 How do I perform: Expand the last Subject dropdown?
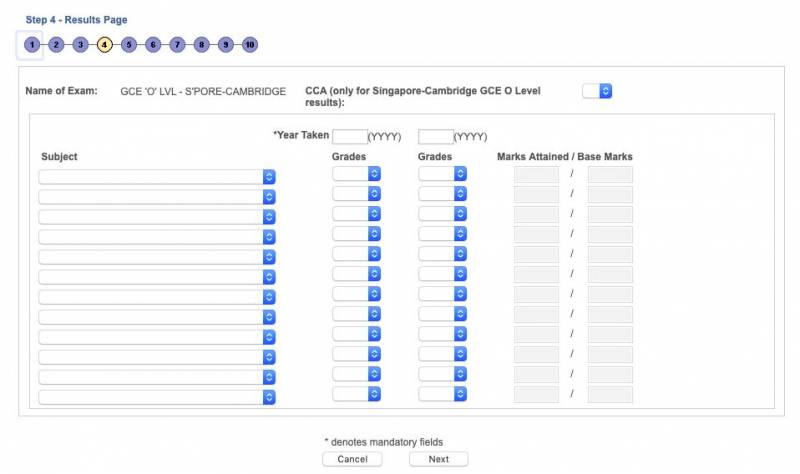[157, 397]
